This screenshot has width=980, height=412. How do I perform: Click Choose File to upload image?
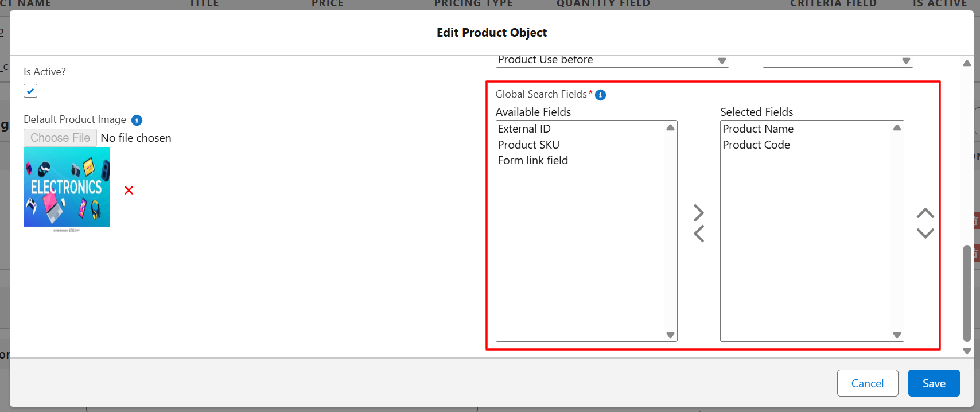[60, 138]
